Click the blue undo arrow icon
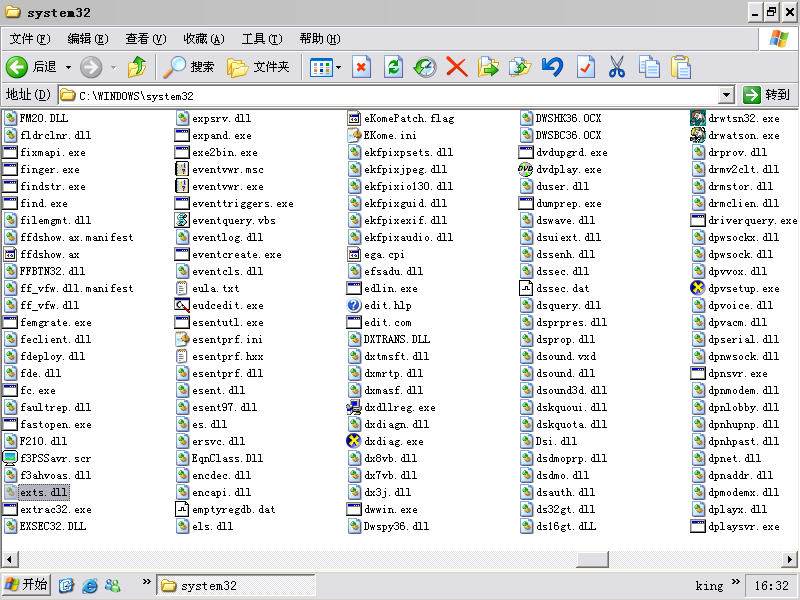Screen dimensions: 800x600 click(x=552, y=67)
